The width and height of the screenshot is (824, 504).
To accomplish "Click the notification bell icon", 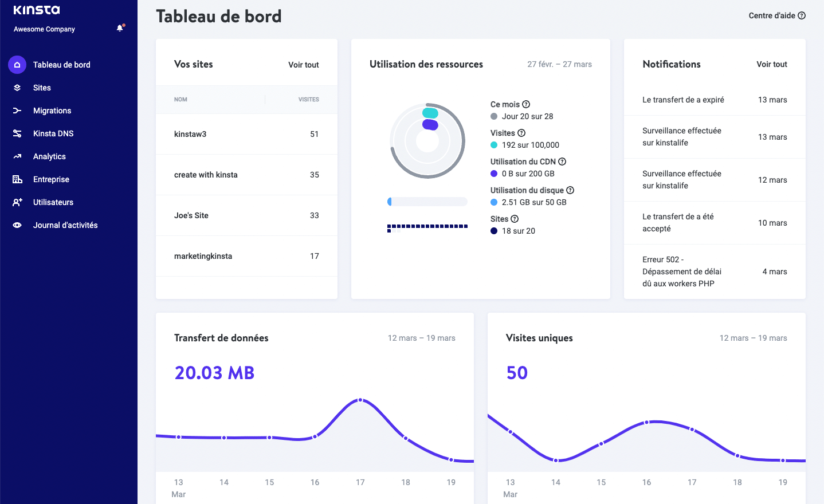I will tap(120, 27).
